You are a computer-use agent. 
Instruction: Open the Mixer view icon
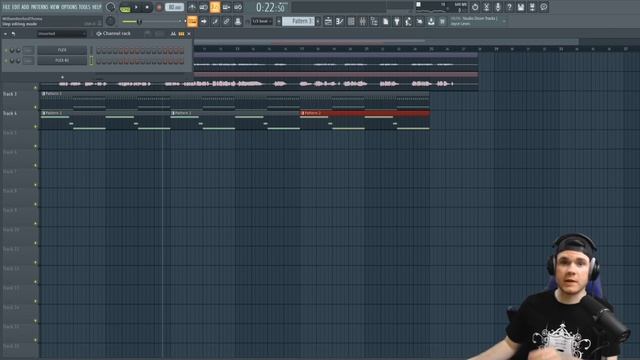362,21
